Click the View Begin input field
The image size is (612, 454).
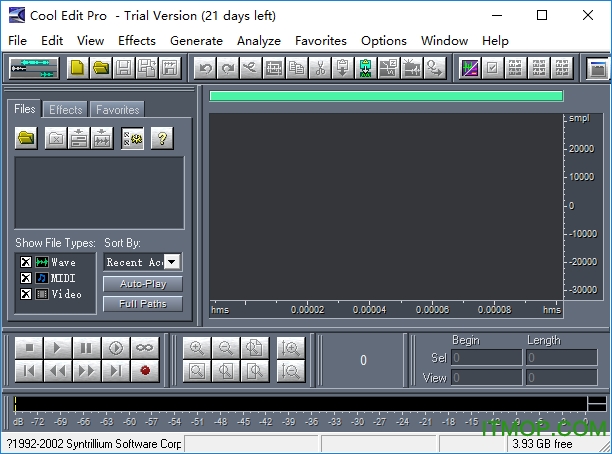point(486,377)
